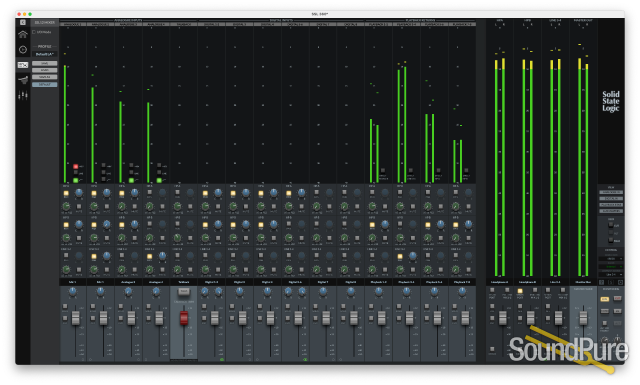Click pan knob above first Mic fader
Image resolution: width=640 pixels, height=385 pixels.
tap(73, 292)
